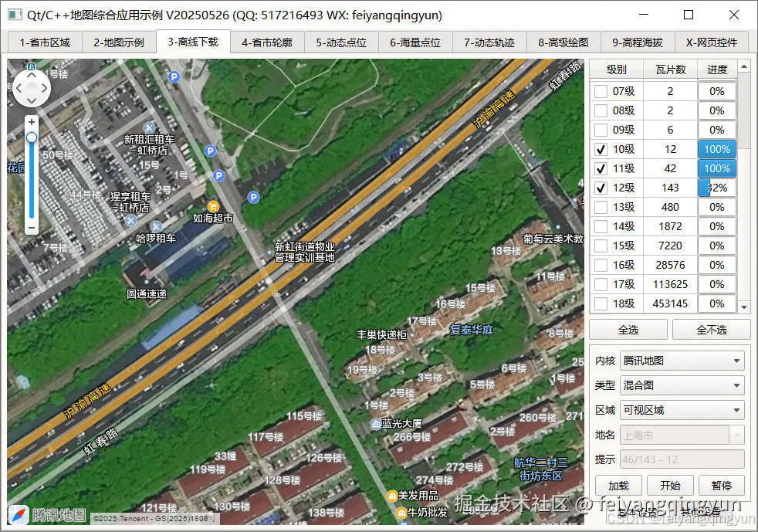Click the 猩享租车 marker icon
This screenshot has width=758, height=532.
click(x=130, y=221)
